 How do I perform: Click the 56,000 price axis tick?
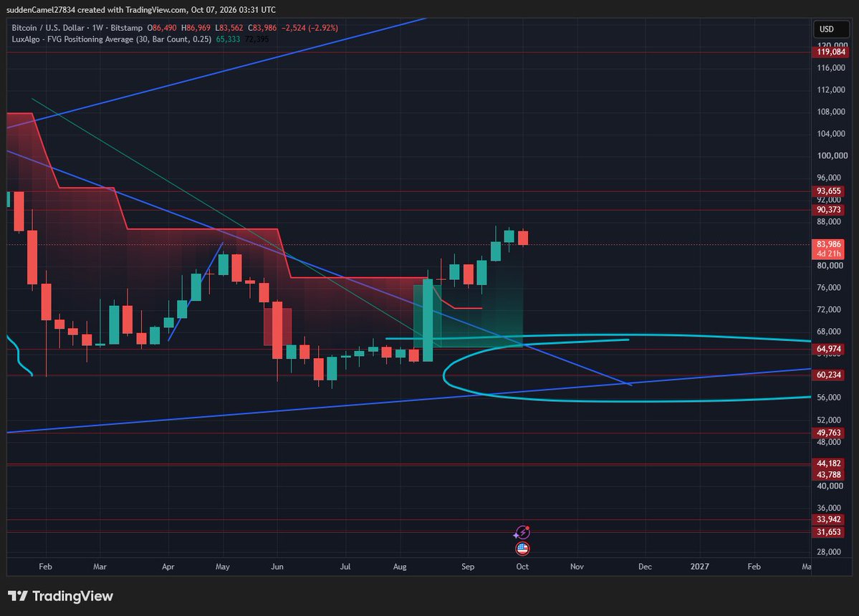click(829, 398)
